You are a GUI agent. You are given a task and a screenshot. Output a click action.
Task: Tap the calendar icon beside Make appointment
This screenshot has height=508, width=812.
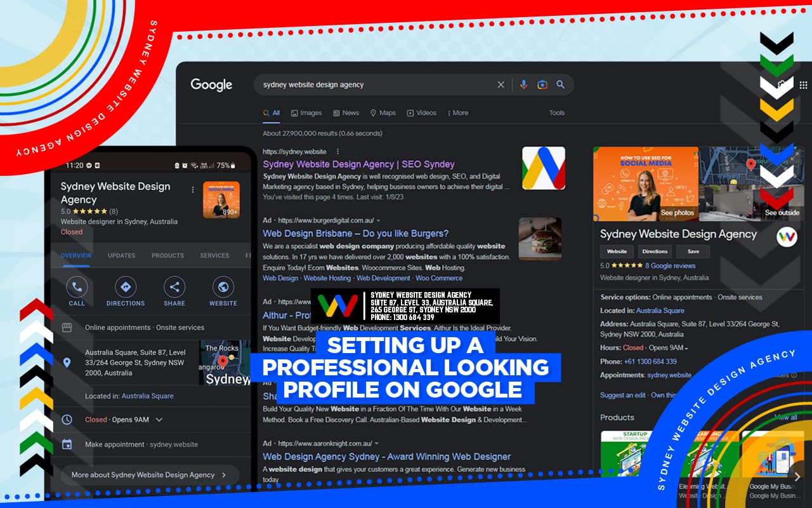click(67, 444)
